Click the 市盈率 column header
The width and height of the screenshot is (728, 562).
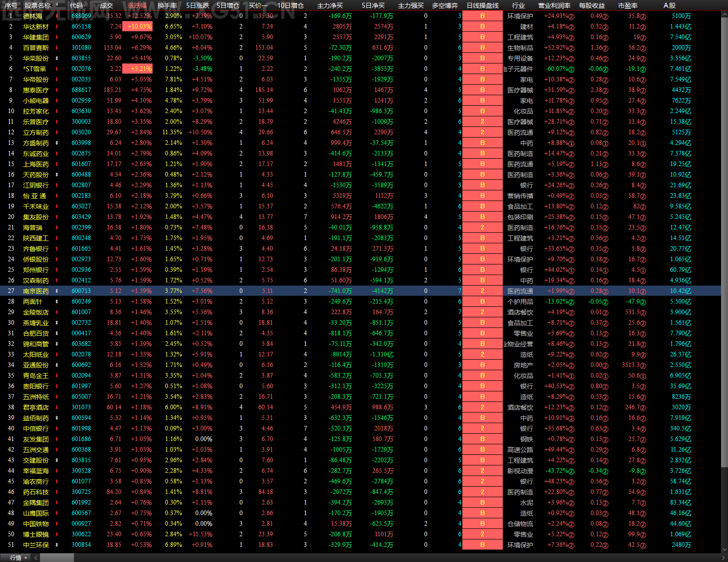coord(627,6)
